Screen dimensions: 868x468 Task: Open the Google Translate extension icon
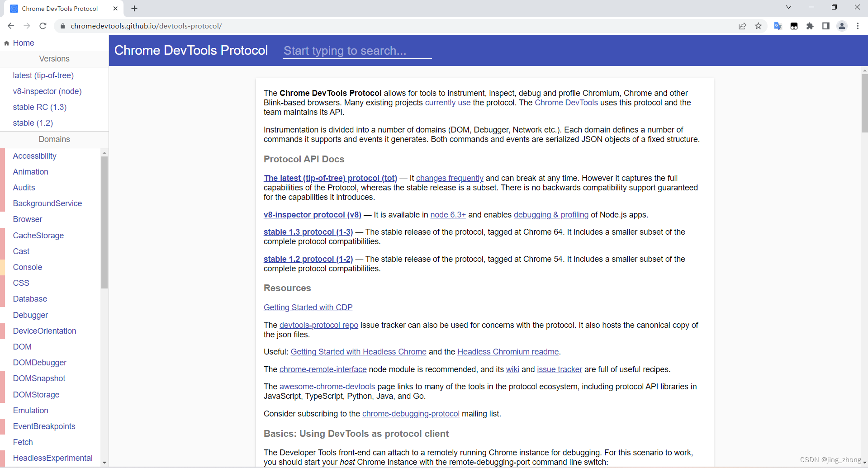click(x=778, y=26)
